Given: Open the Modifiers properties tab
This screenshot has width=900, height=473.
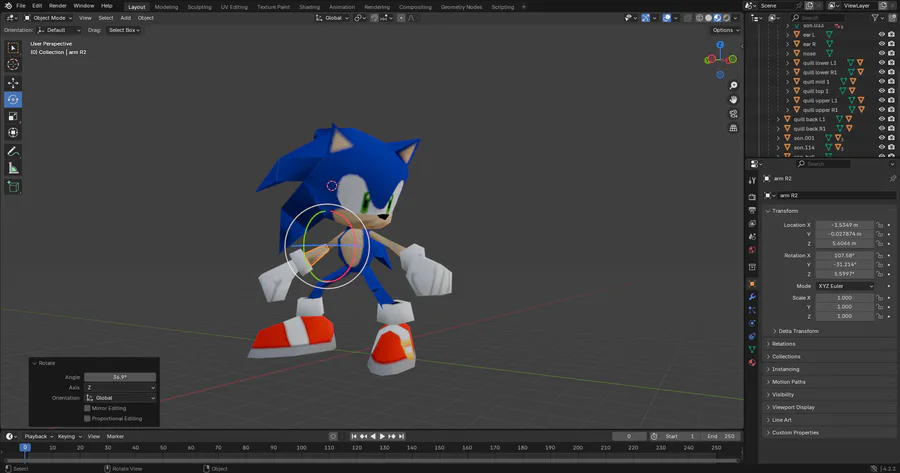Looking at the screenshot, I should tap(752, 297).
